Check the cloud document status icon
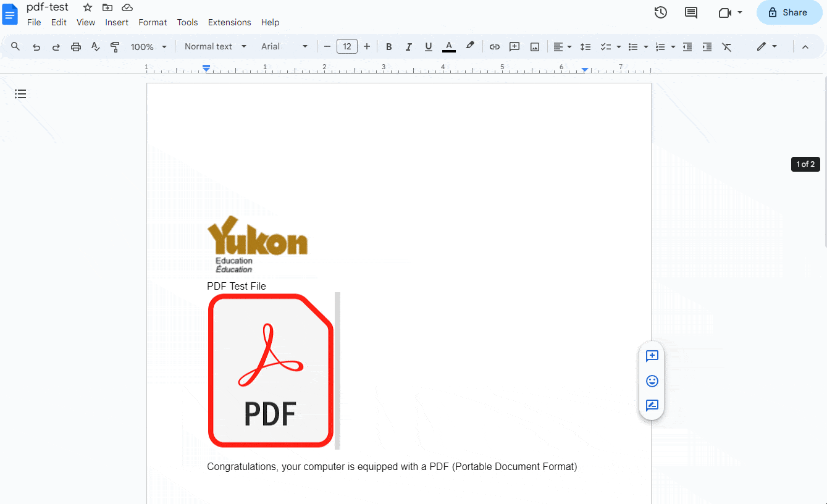The image size is (827, 504). [x=127, y=7]
